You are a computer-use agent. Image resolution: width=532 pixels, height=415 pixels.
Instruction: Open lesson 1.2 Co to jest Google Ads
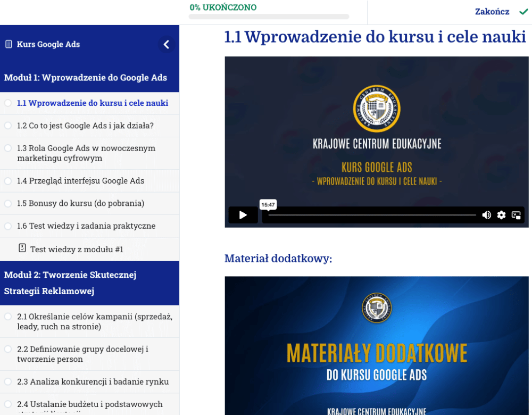tap(85, 126)
